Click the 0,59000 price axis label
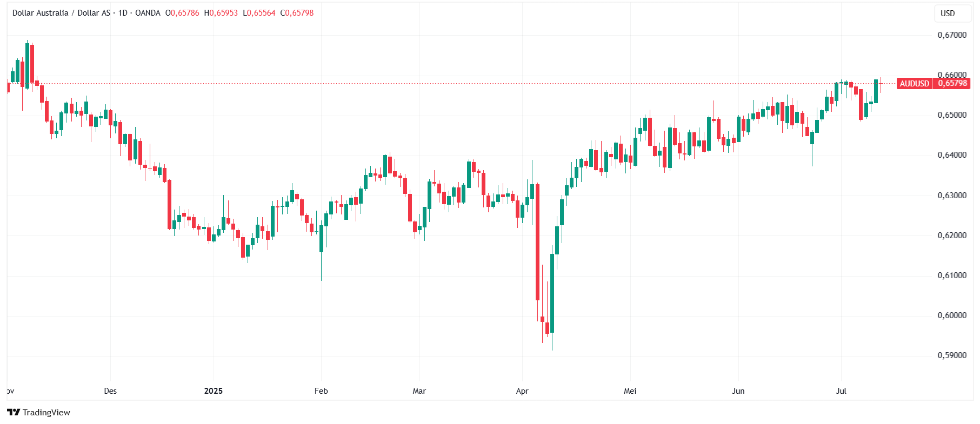 pyautogui.click(x=952, y=355)
